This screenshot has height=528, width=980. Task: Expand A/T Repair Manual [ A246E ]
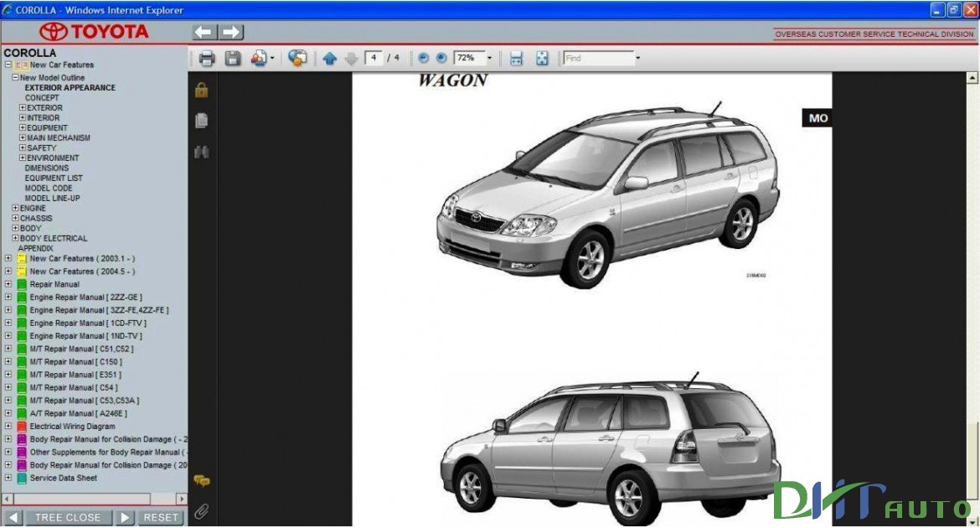8,413
